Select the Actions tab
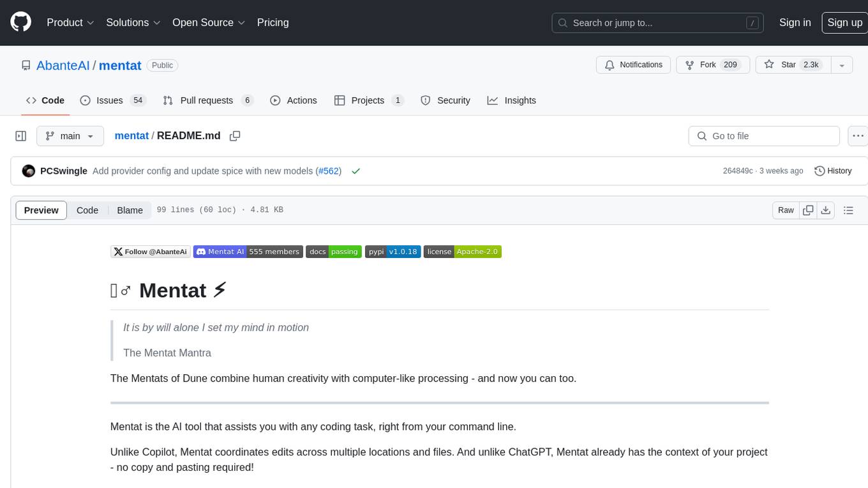The width and height of the screenshot is (868, 488). pyautogui.click(x=294, y=100)
